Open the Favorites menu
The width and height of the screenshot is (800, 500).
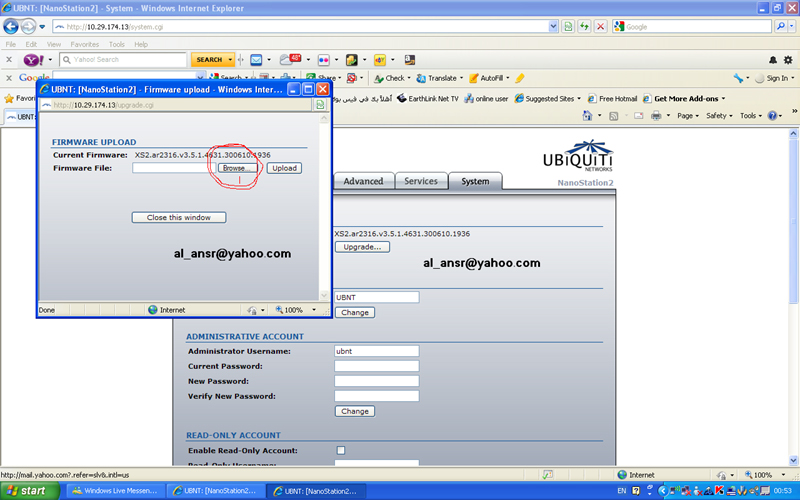pos(85,44)
